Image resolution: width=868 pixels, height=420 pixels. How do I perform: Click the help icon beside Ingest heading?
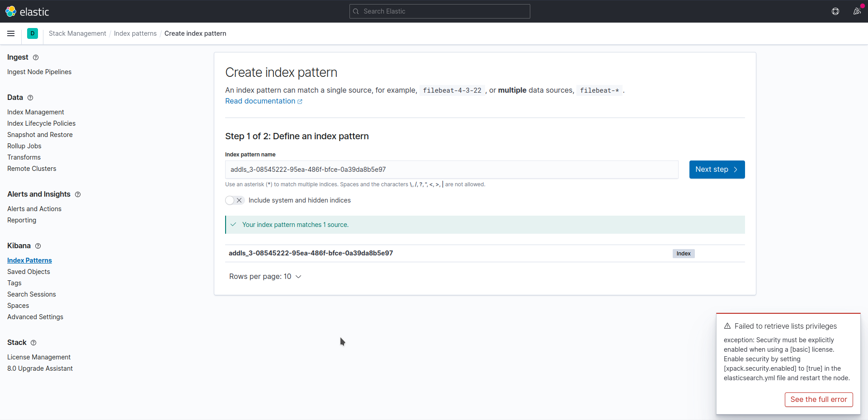[36, 57]
